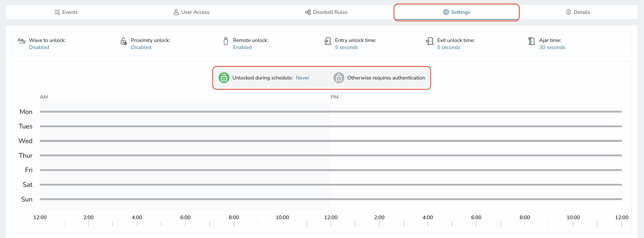Click the Settings gear icon
The height and width of the screenshot is (238, 644).
coord(446,12)
